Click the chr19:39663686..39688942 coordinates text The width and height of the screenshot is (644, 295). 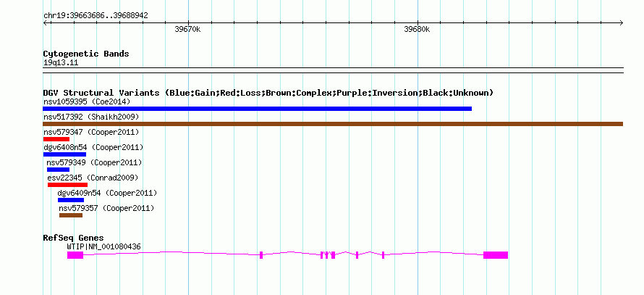tap(96, 16)
